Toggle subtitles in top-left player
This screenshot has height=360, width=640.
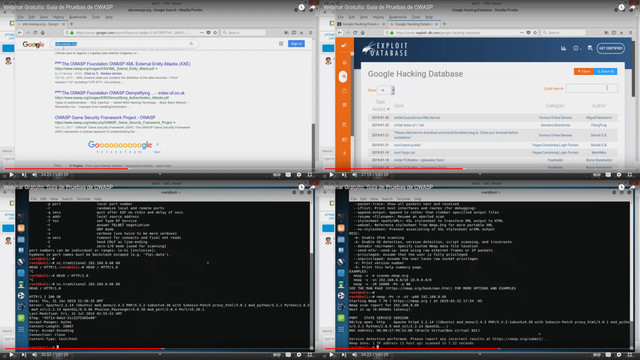(x=288, y=175)
